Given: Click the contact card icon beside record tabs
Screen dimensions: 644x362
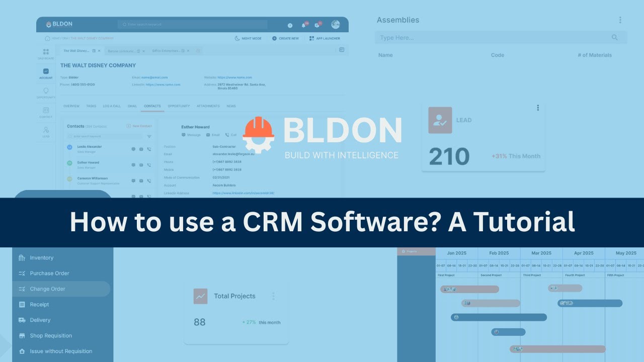Looking at the screenshot, I should 342,50.
